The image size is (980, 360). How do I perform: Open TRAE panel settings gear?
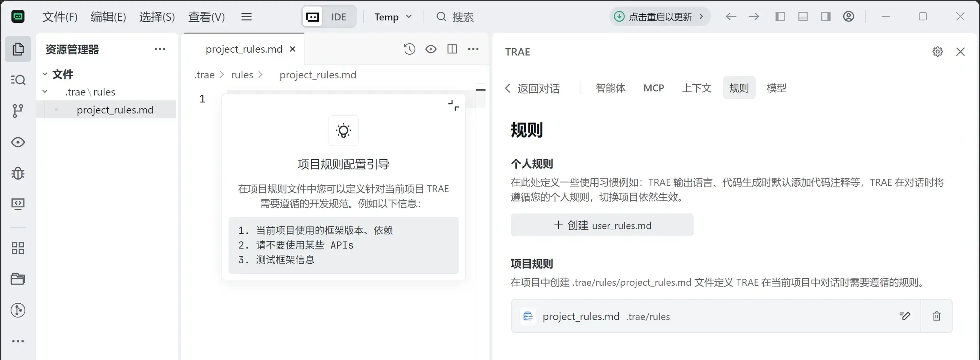click(x=938, y=52)
